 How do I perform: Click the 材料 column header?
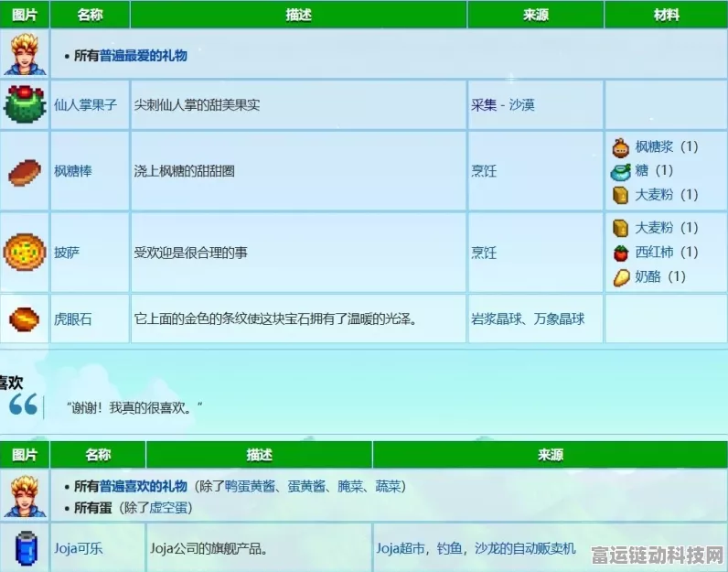click(x=666, y=15)
